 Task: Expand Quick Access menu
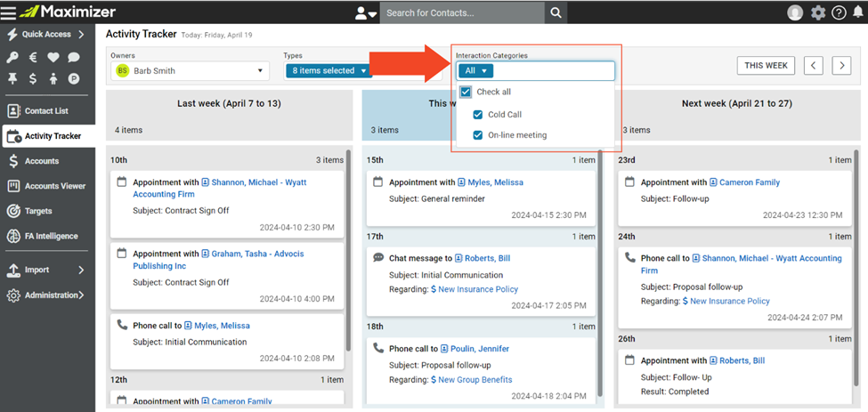46,35
